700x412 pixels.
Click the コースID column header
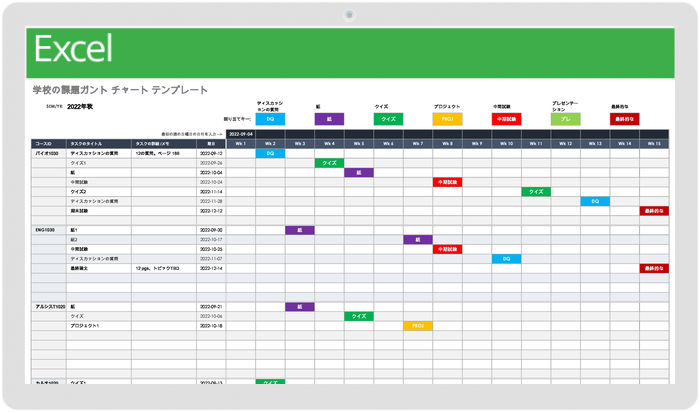[49, 144]
